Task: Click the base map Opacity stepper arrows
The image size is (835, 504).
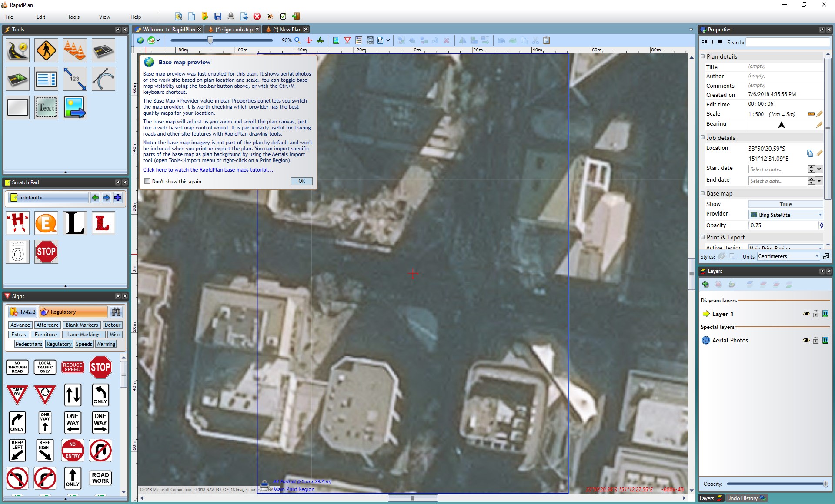Action: (821, 225)
